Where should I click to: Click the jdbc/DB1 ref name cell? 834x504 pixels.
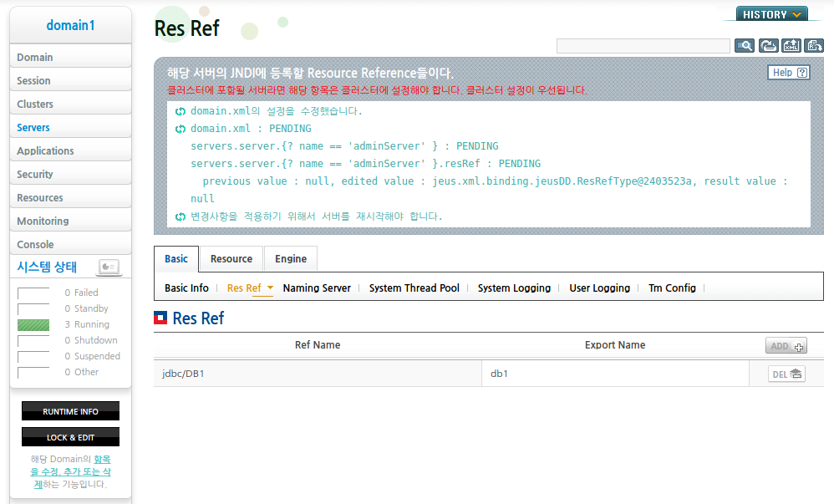318,374
